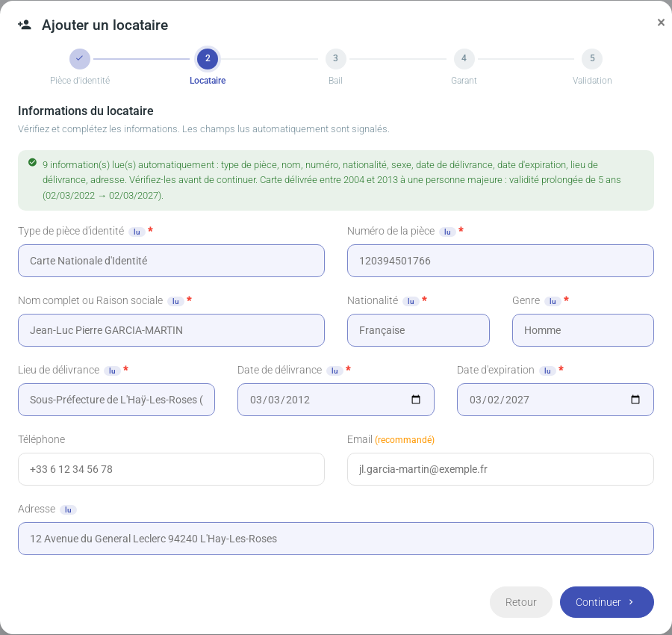Click the chevron arrow inside Continuer button
The height and width of the screenshot is (635, 672).
pyautogui.click(x=631, y=602)
